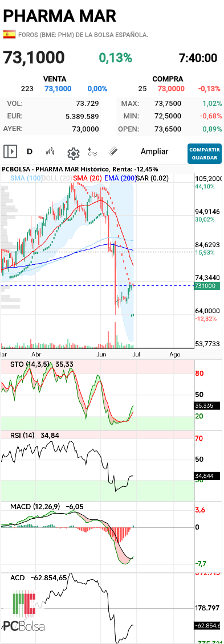Click the RSI (14) indicator header
The image size is (224, 644).
(x=22, y=435)
